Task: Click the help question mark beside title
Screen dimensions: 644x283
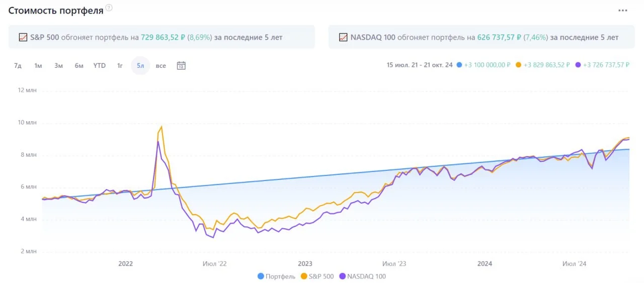Action: pyautogui.click(x=109, y=8)
